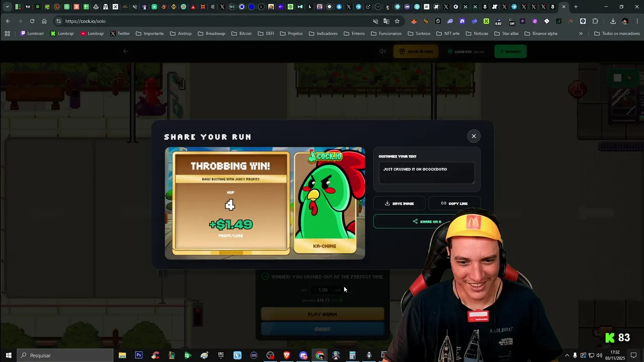The image size is (644, 362).
Task: Click the dimmed Share button below Play Again
Action: coord(322,329)
